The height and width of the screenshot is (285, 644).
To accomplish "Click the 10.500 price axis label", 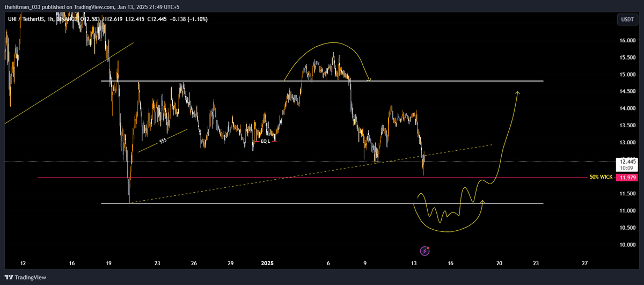I will (x=627, y=228).
